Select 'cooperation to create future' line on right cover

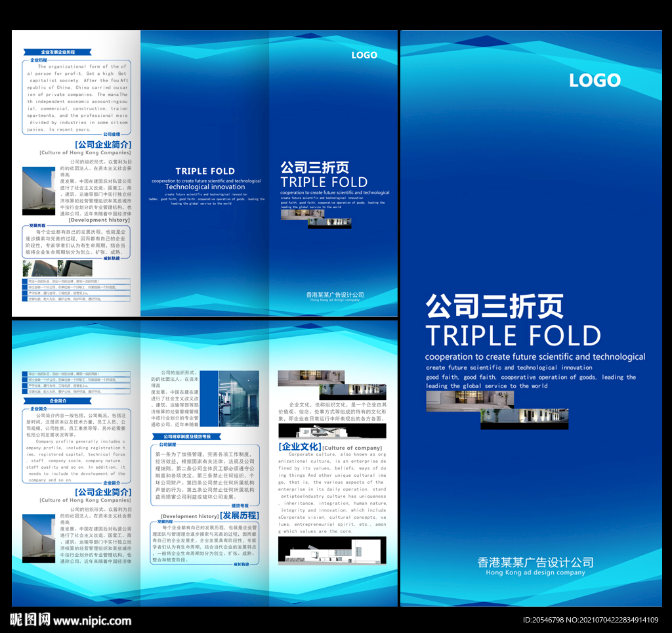tap(535, 357)
